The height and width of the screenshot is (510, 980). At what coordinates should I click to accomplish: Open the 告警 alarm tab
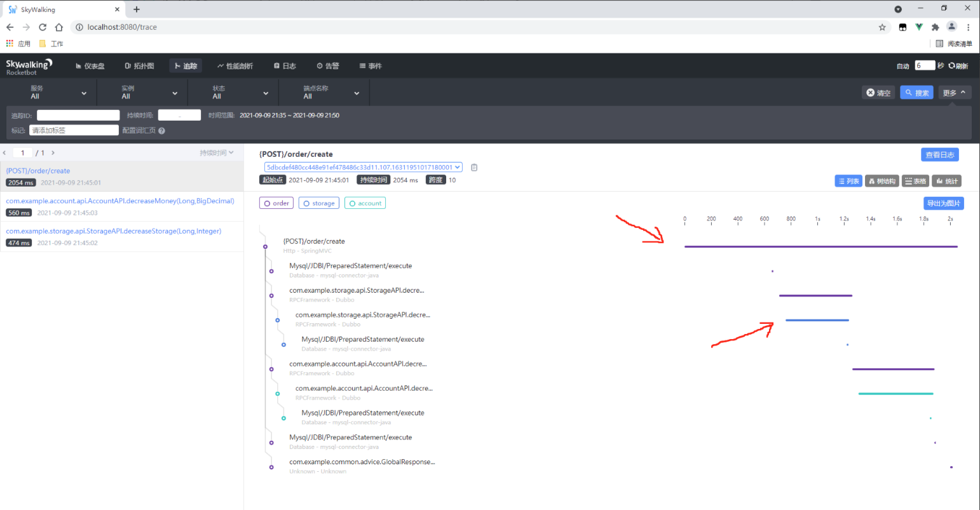coord(328,66)
